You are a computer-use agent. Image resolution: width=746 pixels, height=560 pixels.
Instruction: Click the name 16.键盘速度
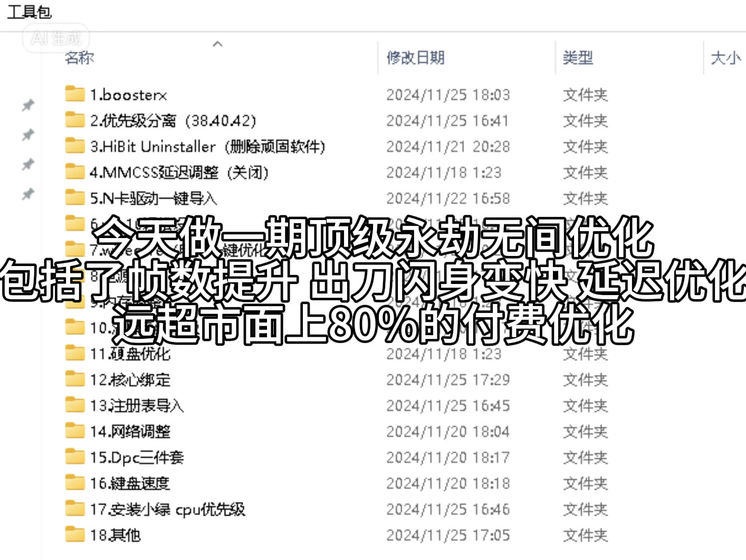click(130, 483)
